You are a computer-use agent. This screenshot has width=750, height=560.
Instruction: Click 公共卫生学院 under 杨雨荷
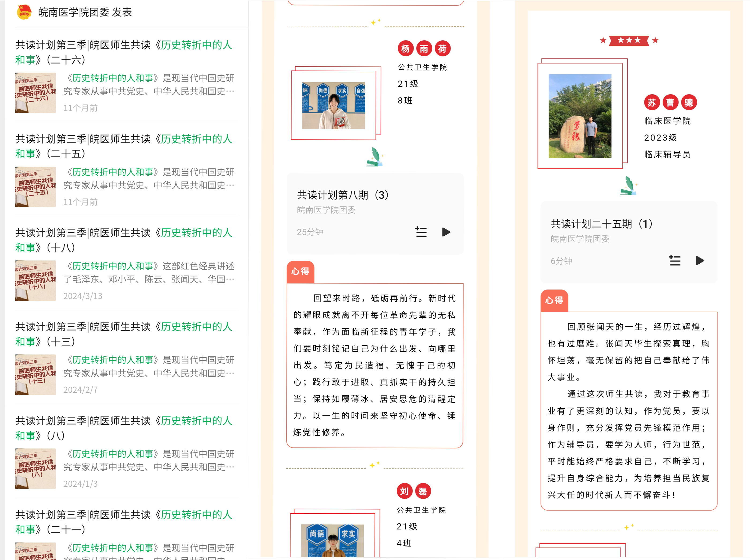[422, 67]
